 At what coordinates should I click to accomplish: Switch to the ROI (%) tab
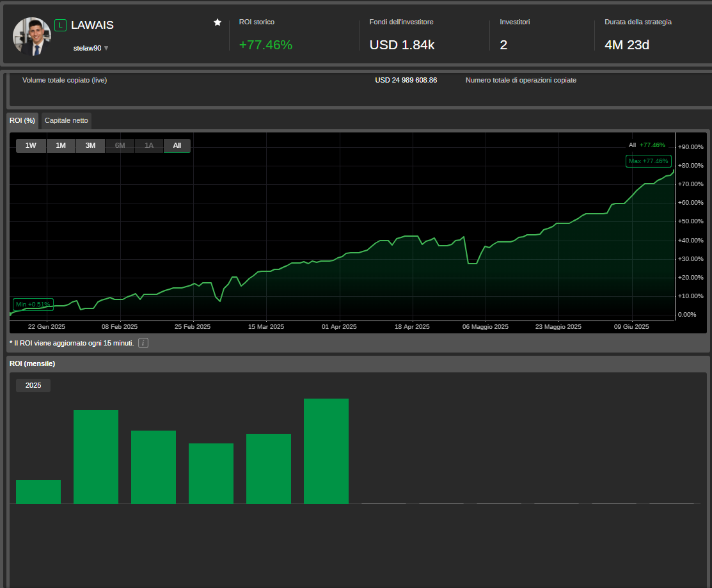(x=22, y=120)
